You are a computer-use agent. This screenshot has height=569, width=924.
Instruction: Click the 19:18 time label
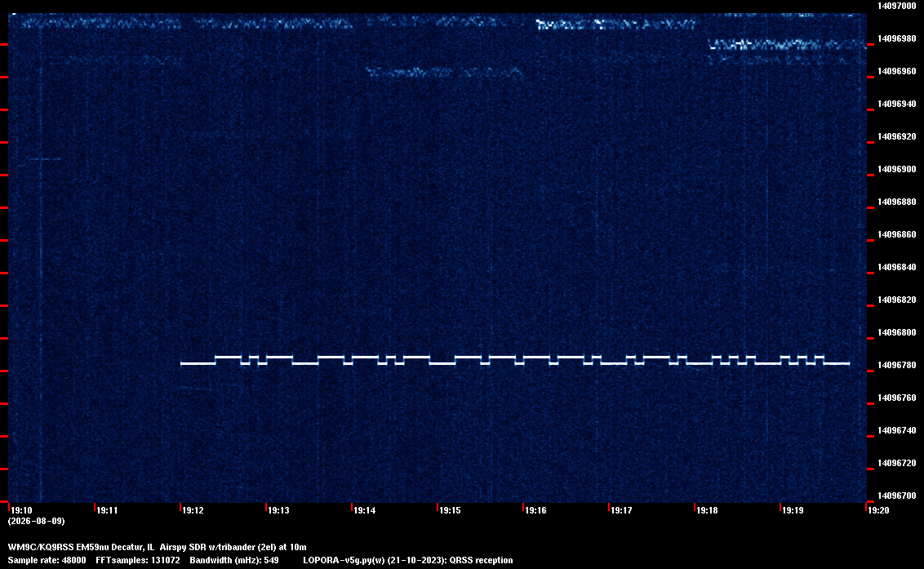707,510
